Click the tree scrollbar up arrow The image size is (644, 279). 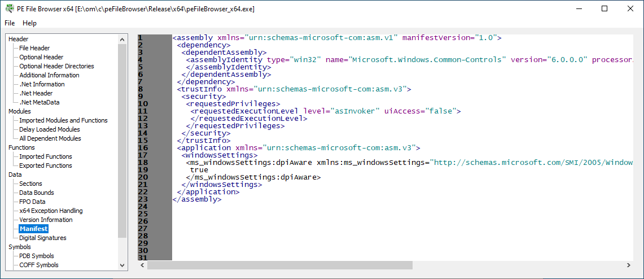coord(122,40)
